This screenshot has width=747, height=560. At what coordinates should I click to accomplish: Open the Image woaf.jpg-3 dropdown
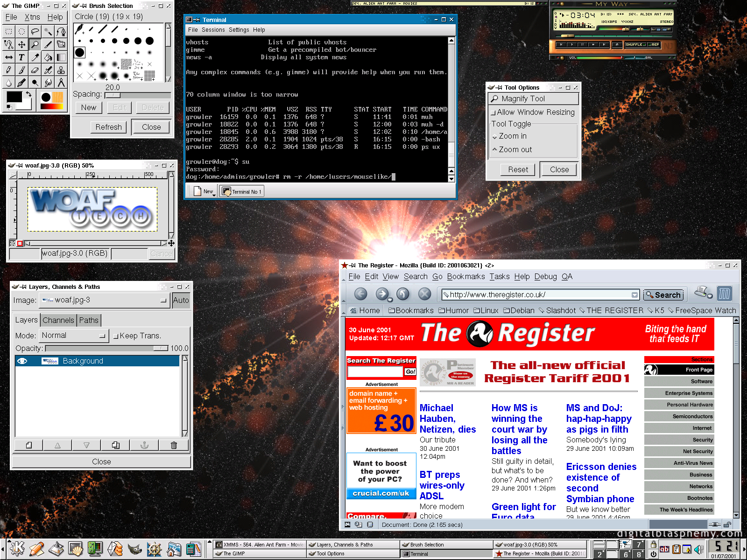(x=104, y=300)
